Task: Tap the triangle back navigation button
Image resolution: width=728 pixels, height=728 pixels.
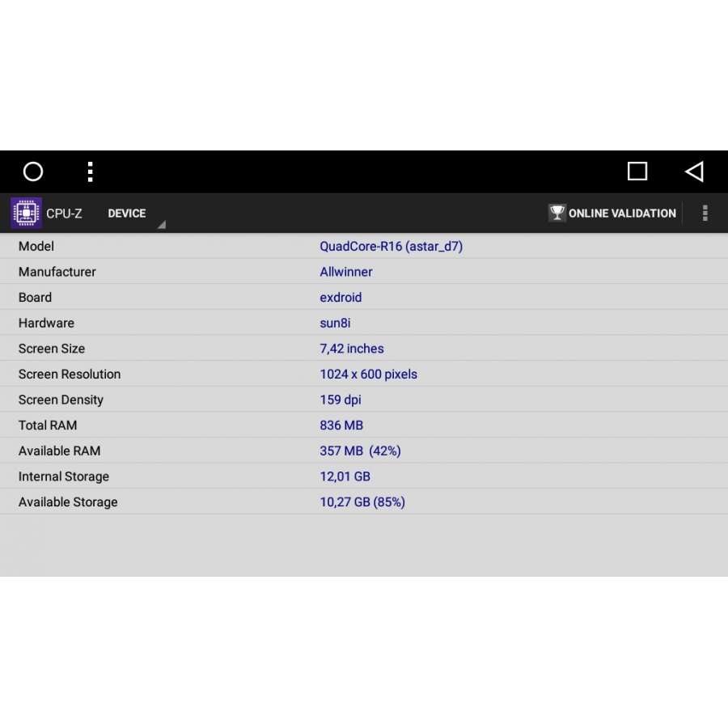Action: pos(695,171)
